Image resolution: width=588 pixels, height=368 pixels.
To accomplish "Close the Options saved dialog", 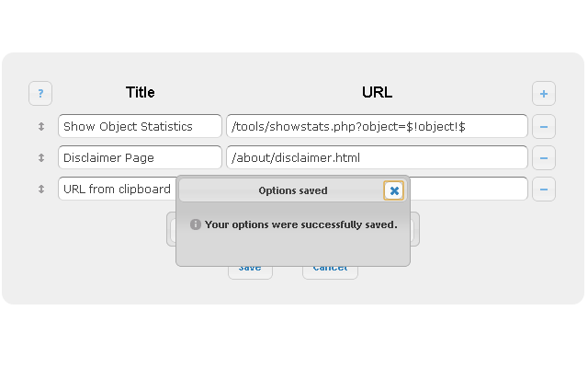I will [394, 190].
